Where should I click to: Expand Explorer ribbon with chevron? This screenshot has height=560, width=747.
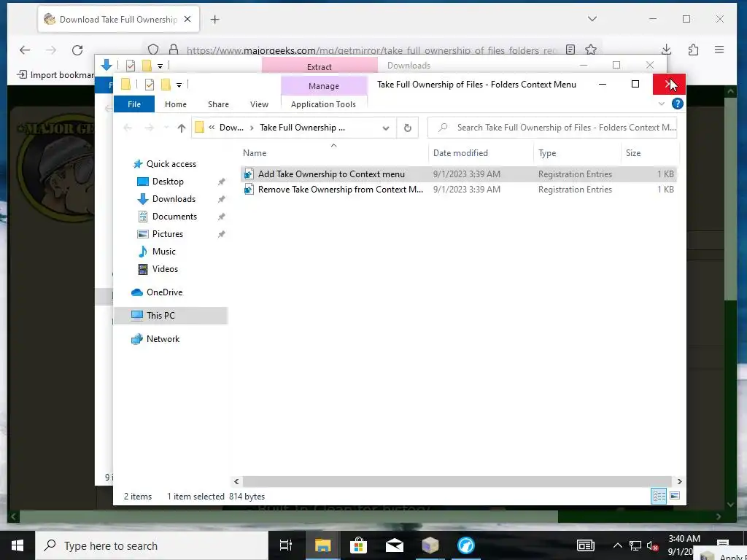[661, 104]
